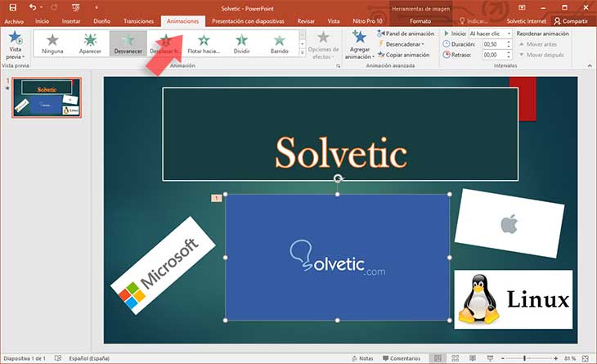Toggle the Comentarios pane
The width and height of the screenshot is (597, 364).
pos(402,358)
